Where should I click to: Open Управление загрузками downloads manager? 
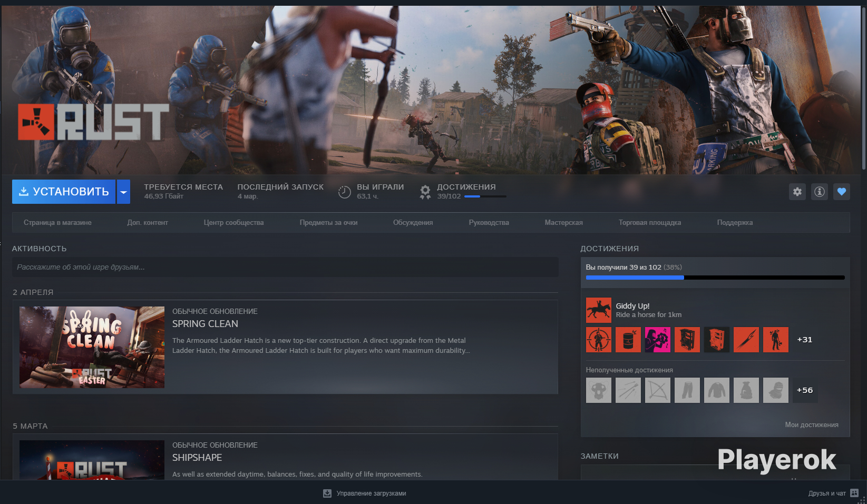tap(371, 493)
